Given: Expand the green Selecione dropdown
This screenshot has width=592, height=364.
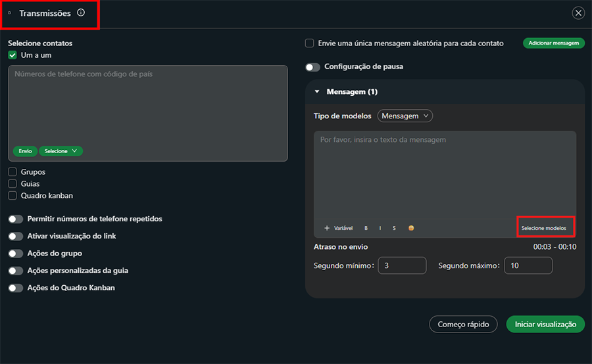Looking at the screenshot, I should coord(61,151).
